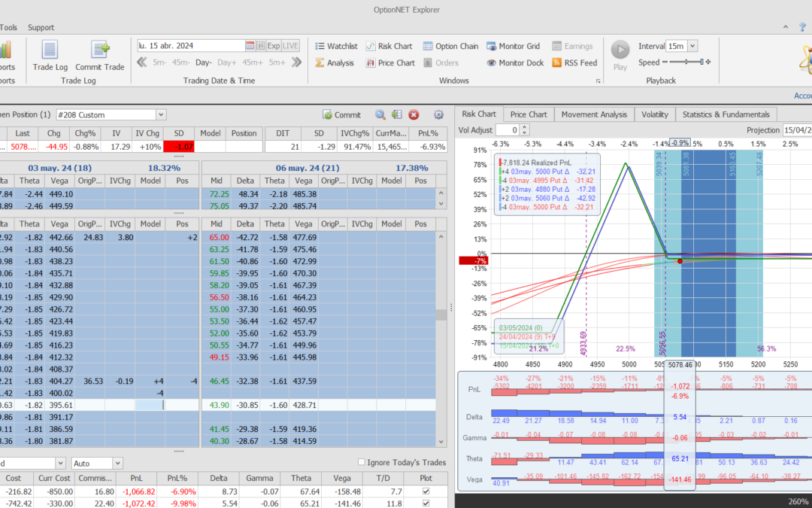Show the Monitor Dock

(514, 63)
